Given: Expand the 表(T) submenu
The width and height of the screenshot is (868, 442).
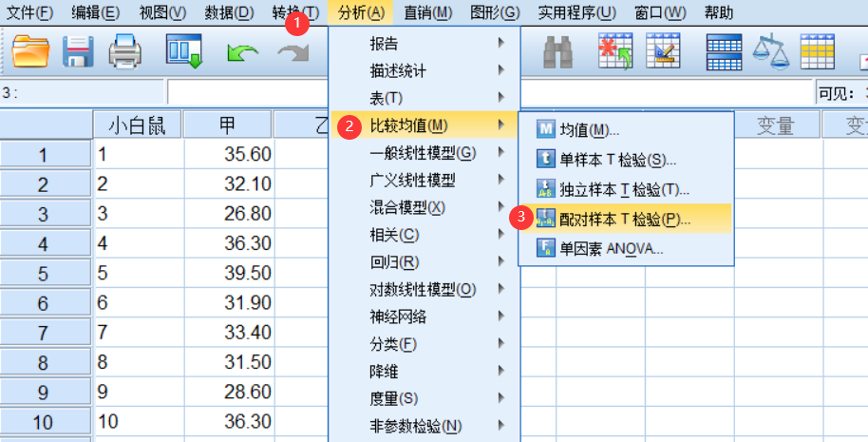Looking at the screenshot, I should point(425,98).
